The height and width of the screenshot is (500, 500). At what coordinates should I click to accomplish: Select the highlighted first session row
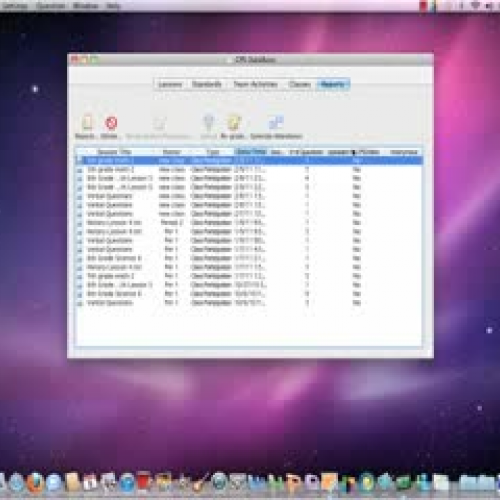249,160
